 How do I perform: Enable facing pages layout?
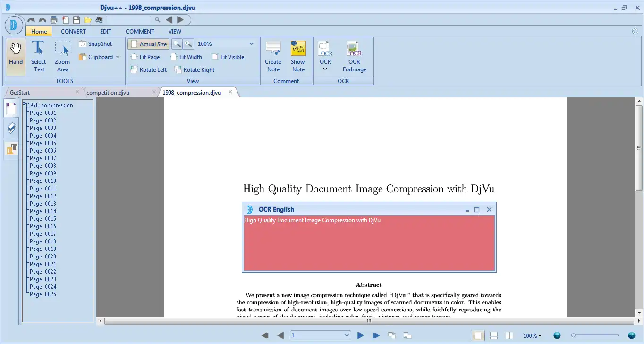click(509, 335)
